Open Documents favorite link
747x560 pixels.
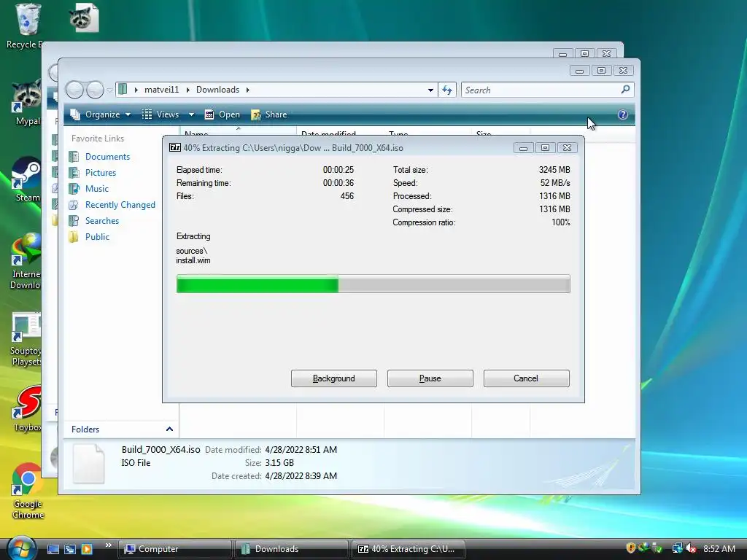tap(107, 157)
